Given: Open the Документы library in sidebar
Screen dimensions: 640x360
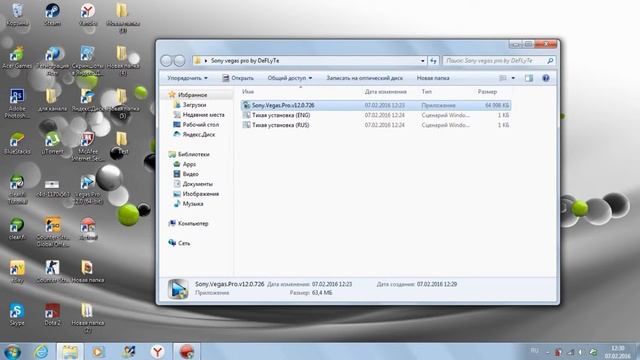Looking at the screenshot, I should pos(197,184).
